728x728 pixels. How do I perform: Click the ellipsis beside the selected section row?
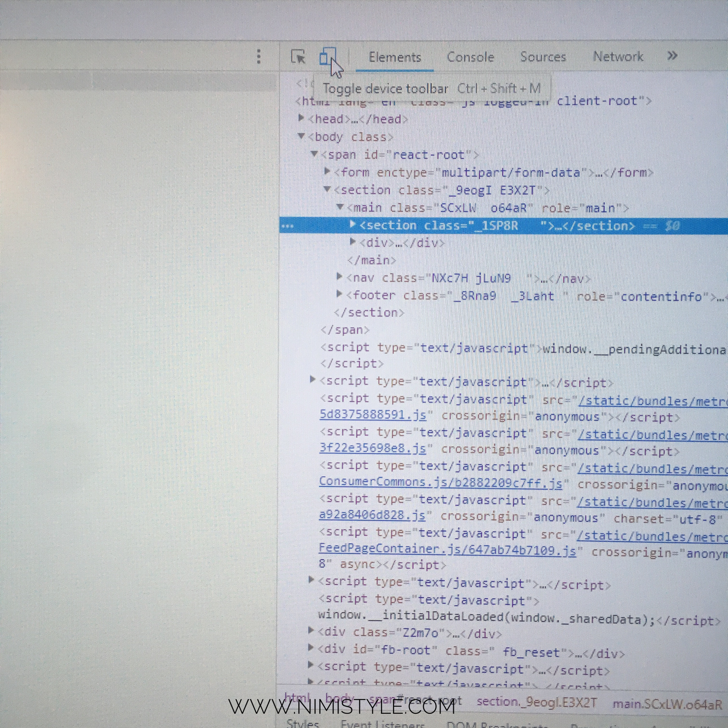tap(287, 226)
